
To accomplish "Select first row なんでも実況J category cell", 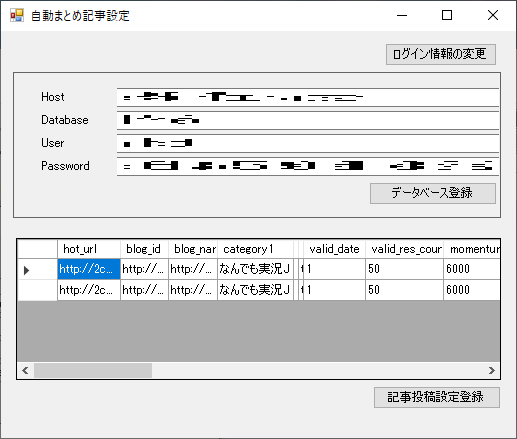I will pyautogui.click(x=255, y=269).
